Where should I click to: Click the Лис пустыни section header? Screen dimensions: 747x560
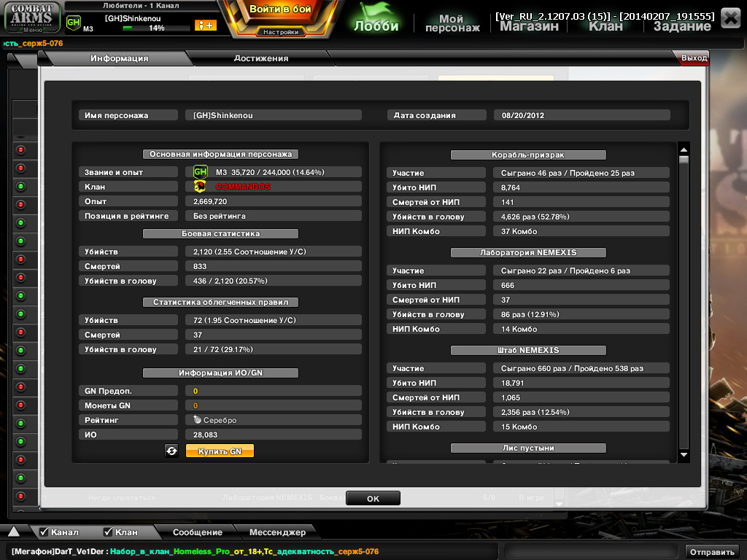(528, 448)
